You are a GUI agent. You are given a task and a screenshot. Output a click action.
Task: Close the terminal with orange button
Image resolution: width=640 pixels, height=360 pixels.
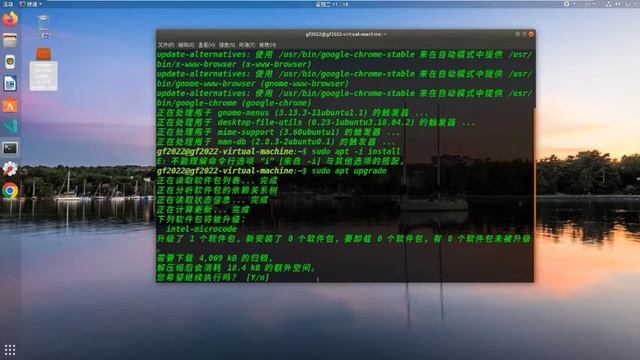pyautogui.click(x=531, y=35)
